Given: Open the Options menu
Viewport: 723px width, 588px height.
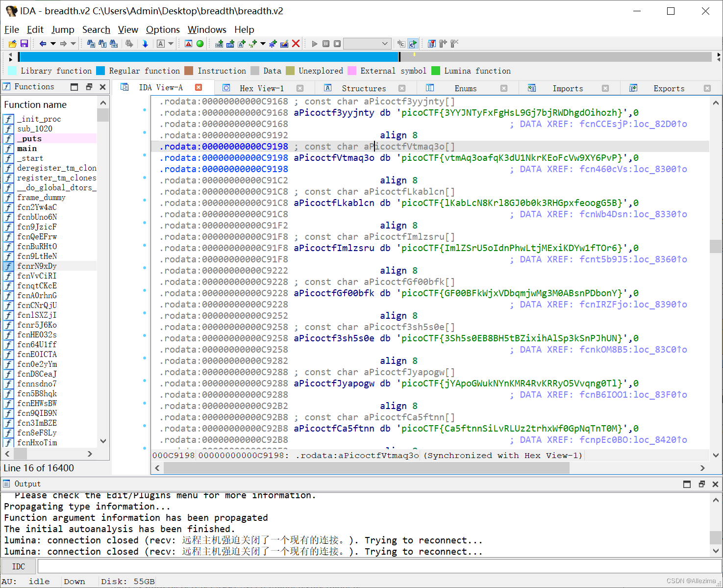Looking at the screenshot, I should [163, 29].
